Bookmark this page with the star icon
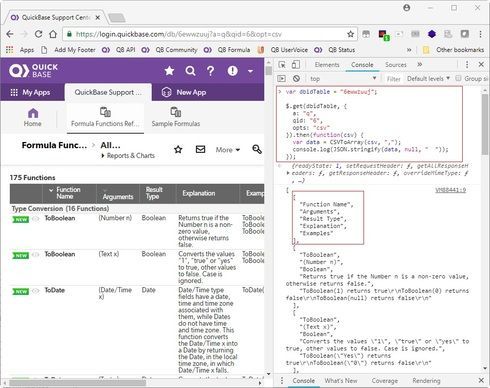This screenshot has height=388, width=490. [350, 34]
